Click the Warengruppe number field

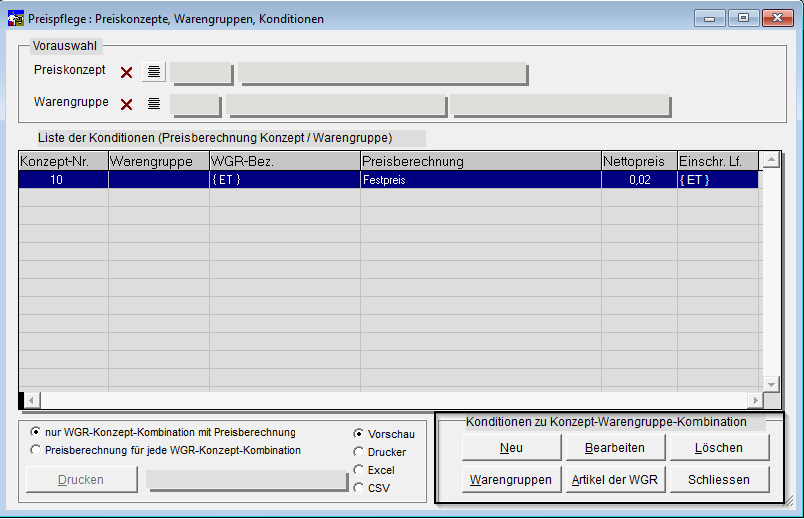pyautogui.click(x=195, y=105)
